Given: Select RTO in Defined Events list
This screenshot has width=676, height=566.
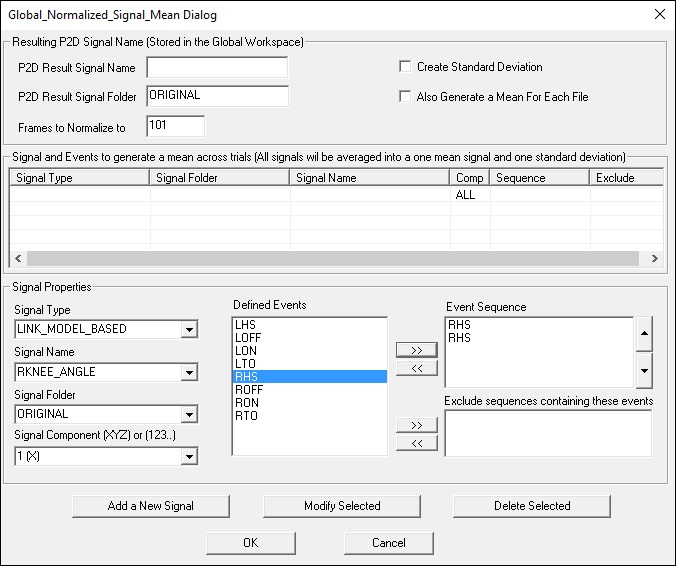Looking at the screenshot, I should [310, 416].
